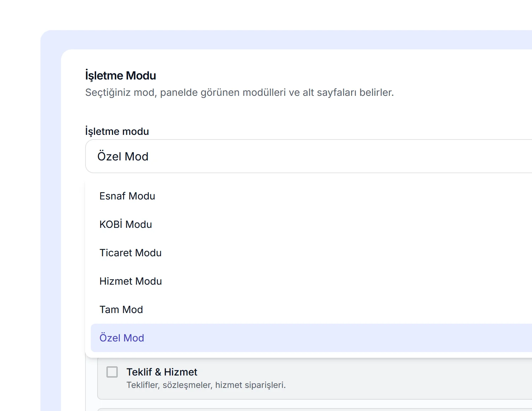Click the İşletme modu field label
This screenshot has width=532, height=411.
point(117,131)
